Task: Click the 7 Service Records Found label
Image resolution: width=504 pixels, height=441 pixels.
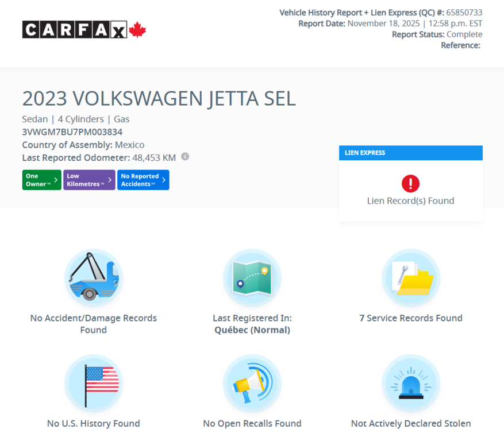Action: pyautogui.click(x=410, y=318)
